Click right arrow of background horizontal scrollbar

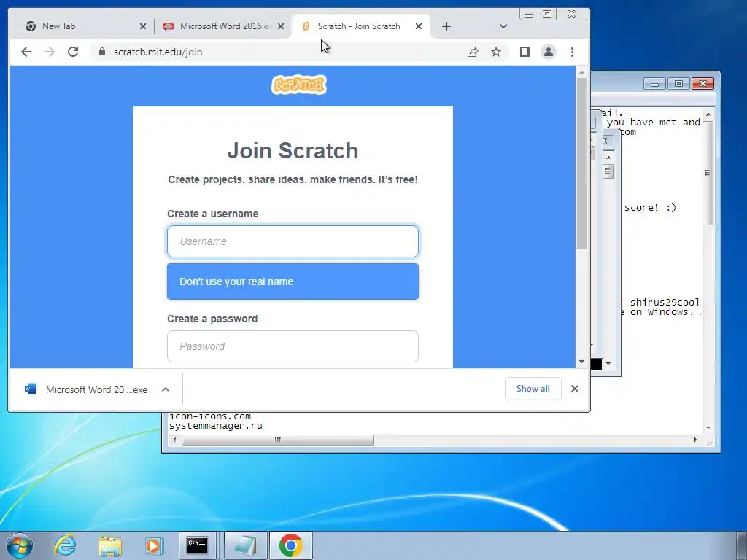click(x=695, y=440)
